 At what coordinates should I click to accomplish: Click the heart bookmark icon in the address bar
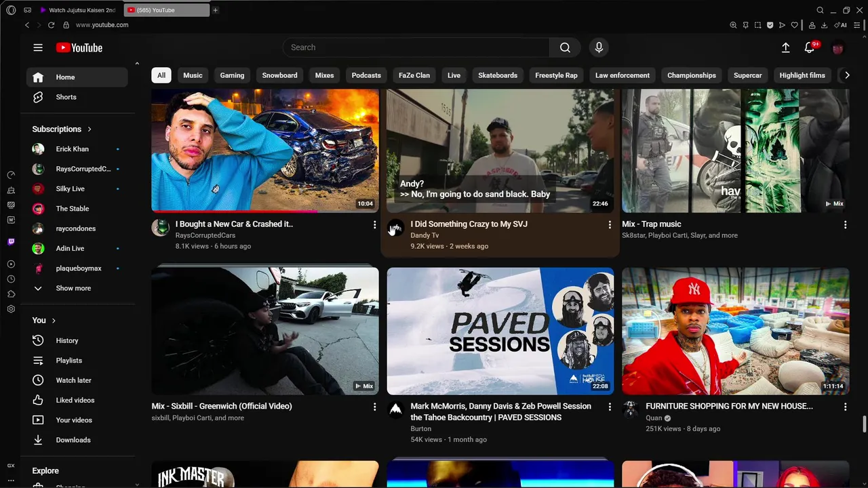pos(794,25)
